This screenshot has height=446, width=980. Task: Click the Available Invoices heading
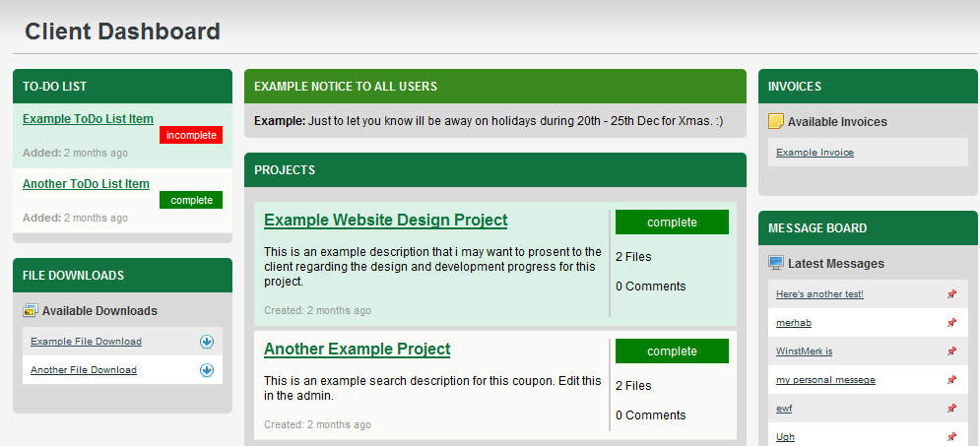point(837,122)
